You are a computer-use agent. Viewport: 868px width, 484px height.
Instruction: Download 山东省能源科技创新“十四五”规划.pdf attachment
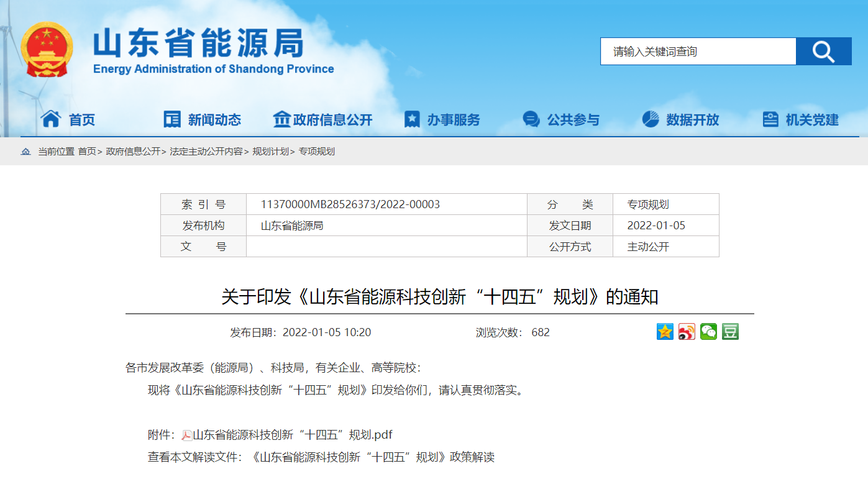coord(293,435)
